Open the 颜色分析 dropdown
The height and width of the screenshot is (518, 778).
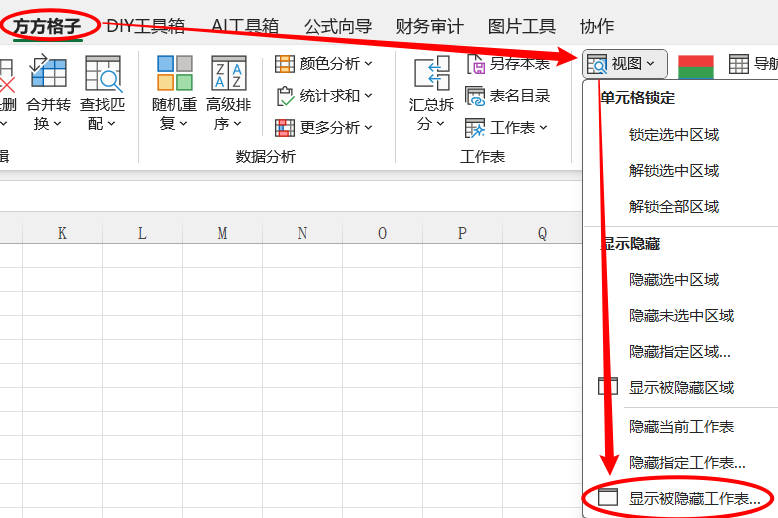323,64
